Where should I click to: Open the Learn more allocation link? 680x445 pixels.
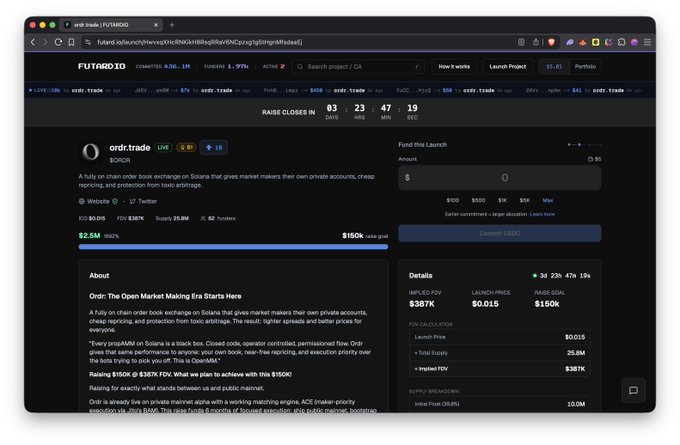coord(542,214)
